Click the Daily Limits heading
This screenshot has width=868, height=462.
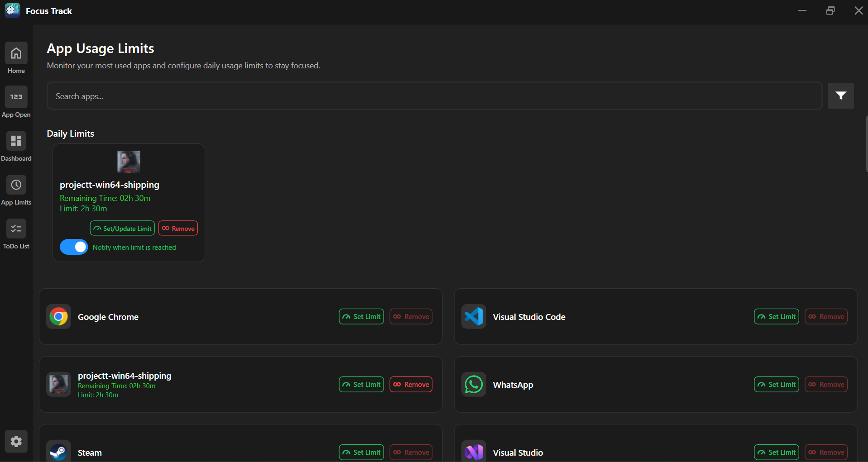(71, 133)
